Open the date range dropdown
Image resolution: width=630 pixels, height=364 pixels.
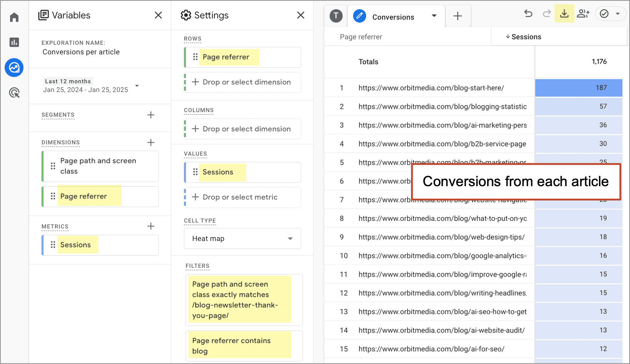click(137, 86)
